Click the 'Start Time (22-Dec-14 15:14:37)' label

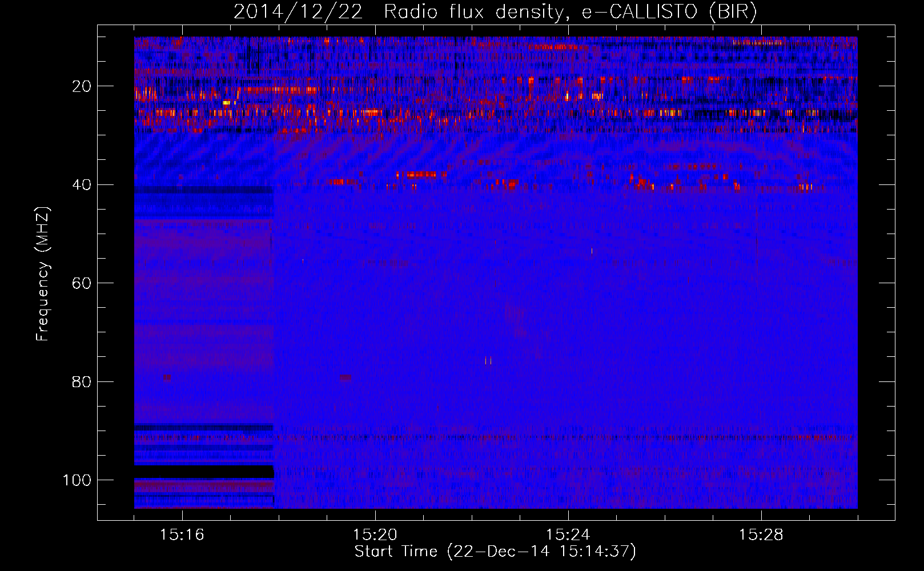click(495, 552)
